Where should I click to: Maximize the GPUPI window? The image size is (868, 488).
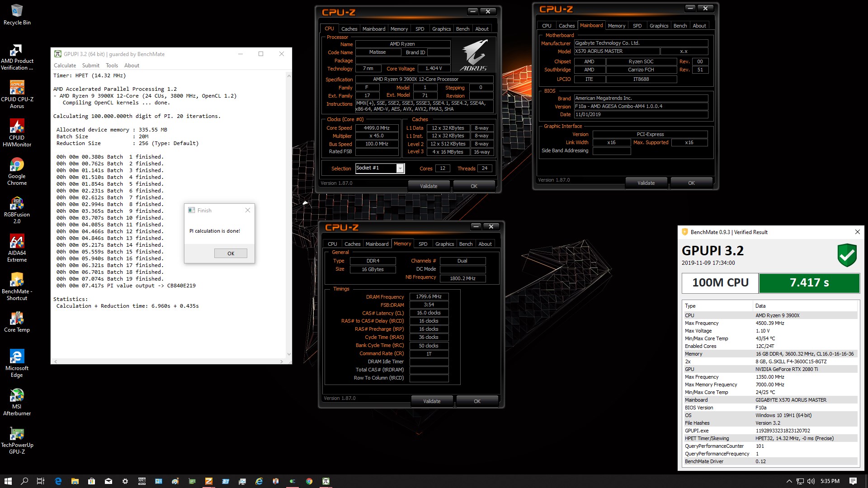tap(261, 54)
